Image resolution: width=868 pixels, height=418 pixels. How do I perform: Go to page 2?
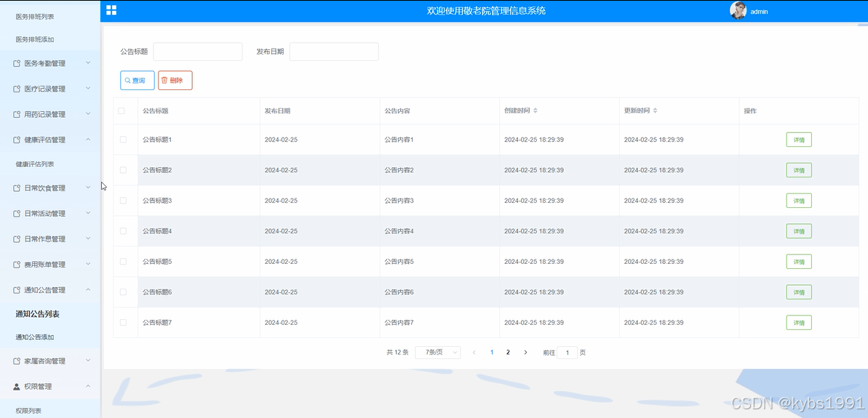pos(508,352)
